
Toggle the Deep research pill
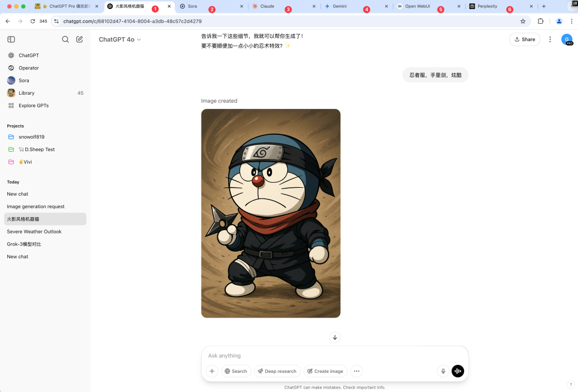click(277, 371)
